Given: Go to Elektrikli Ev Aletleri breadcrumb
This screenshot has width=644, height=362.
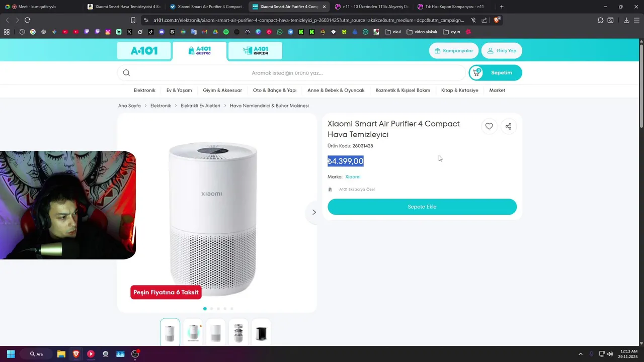Looking at the screenshot, I should point(200,106).
